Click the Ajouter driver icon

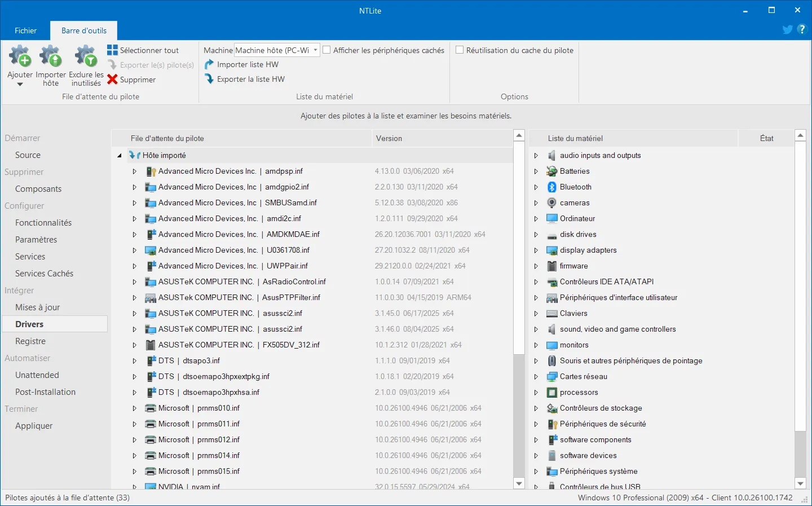[x=20, y=56]
